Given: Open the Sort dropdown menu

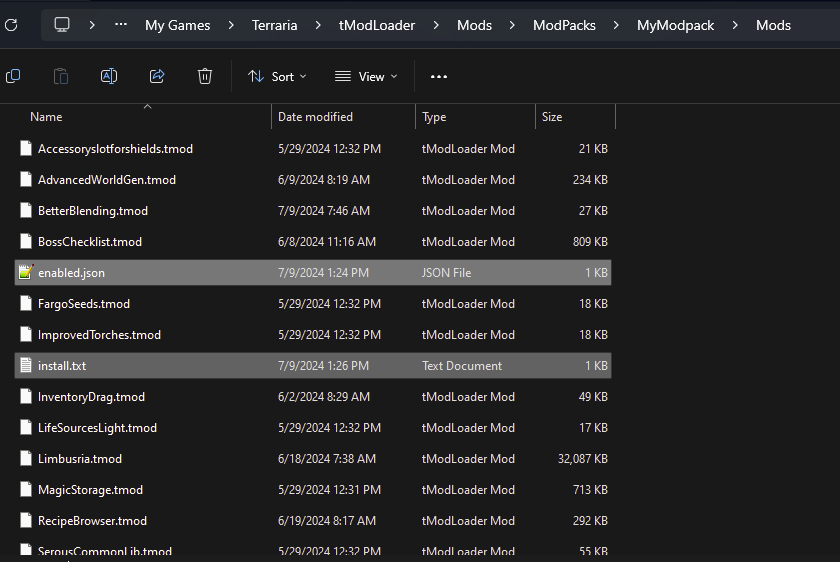Looking at the screenshot, I should 277,76.
